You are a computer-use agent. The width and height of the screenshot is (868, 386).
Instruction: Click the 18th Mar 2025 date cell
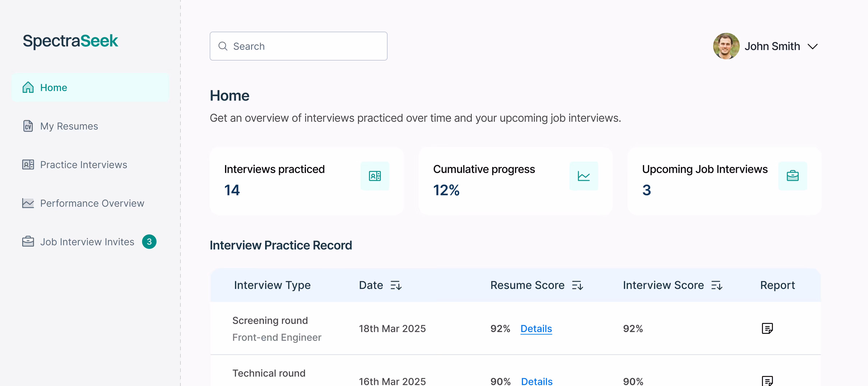pos(392,328)
